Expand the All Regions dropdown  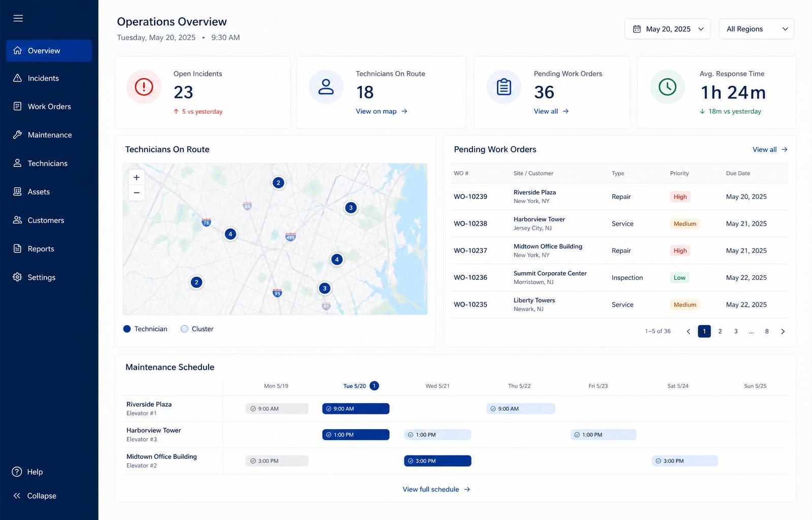757,29
